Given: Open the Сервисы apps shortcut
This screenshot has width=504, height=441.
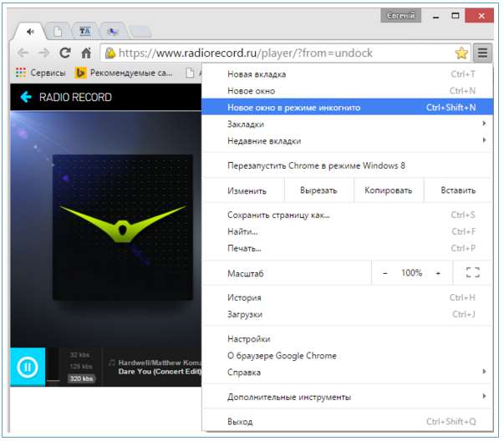Looking at the screenshot, I should [40, 73].
